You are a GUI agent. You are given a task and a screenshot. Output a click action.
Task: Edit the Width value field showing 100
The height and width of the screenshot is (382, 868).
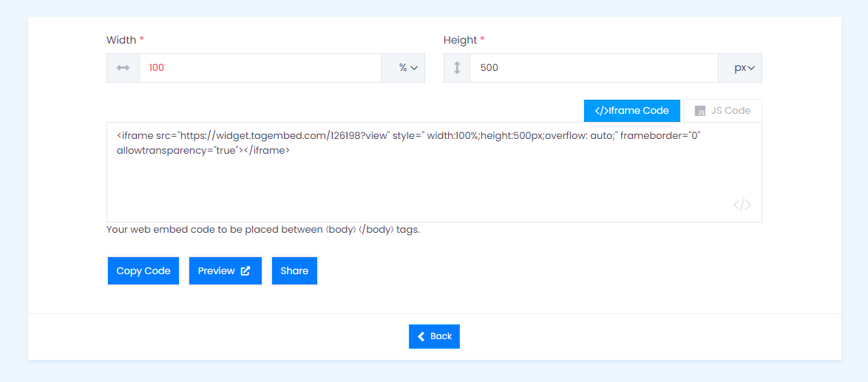[260, 68]
